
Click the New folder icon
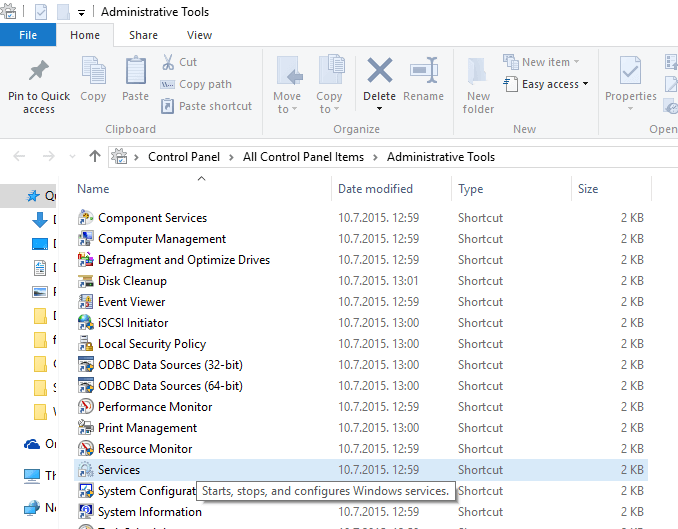point(477,70)
